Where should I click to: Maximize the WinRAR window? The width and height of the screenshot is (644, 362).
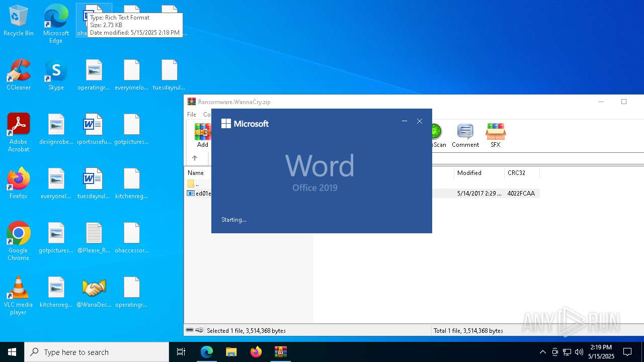click(x=624, y=102)
